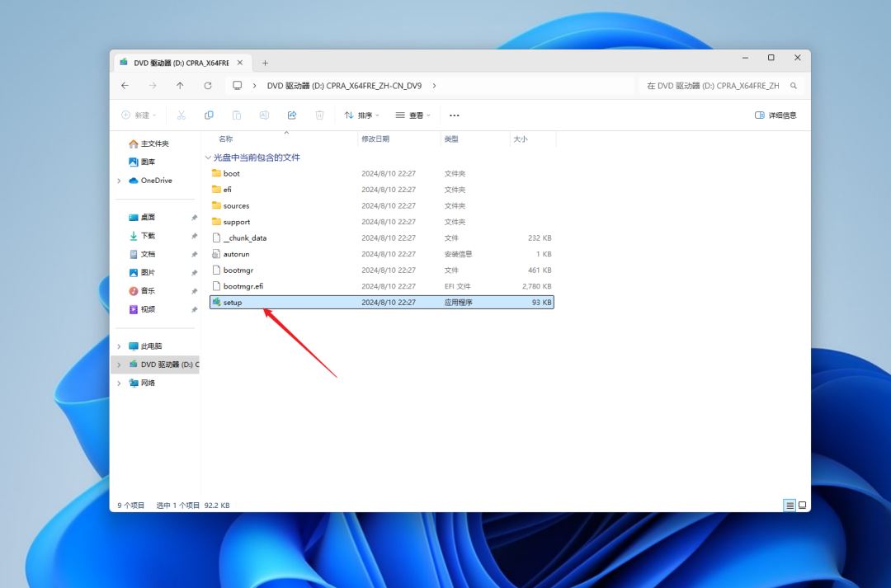
Task: Switch to large icons view in status bar
Action: point(802,505)
